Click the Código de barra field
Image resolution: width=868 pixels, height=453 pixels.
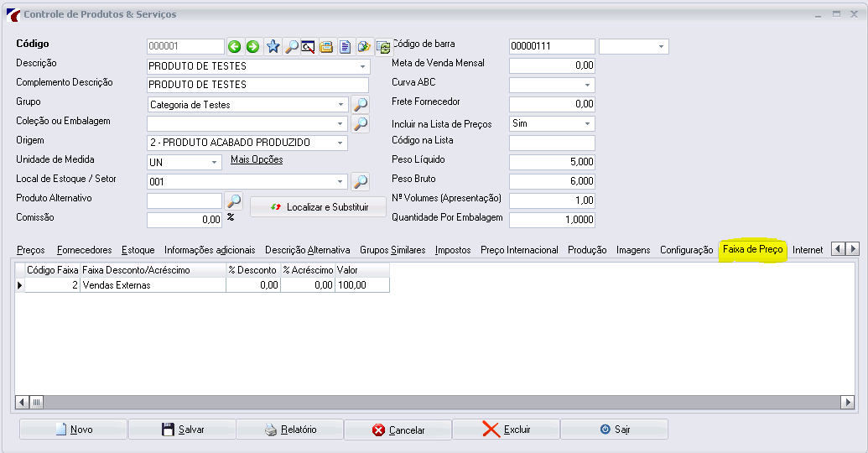click(x=552, y=46)
